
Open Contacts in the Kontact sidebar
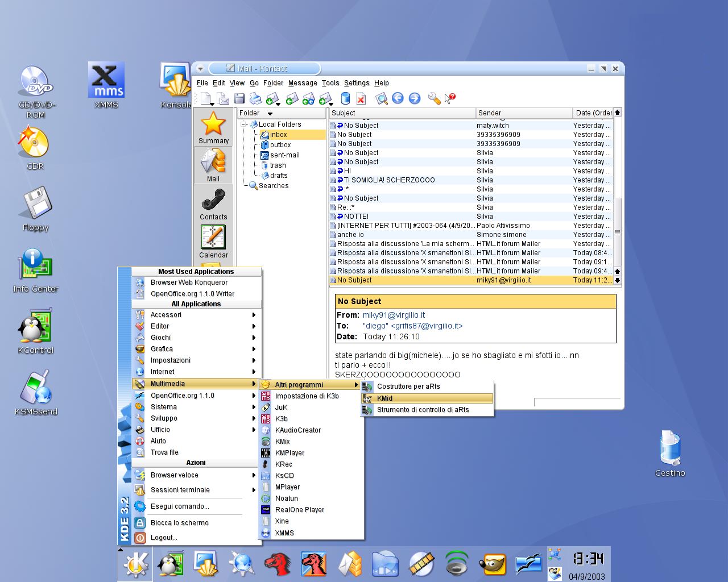click(x=213, y=203)
